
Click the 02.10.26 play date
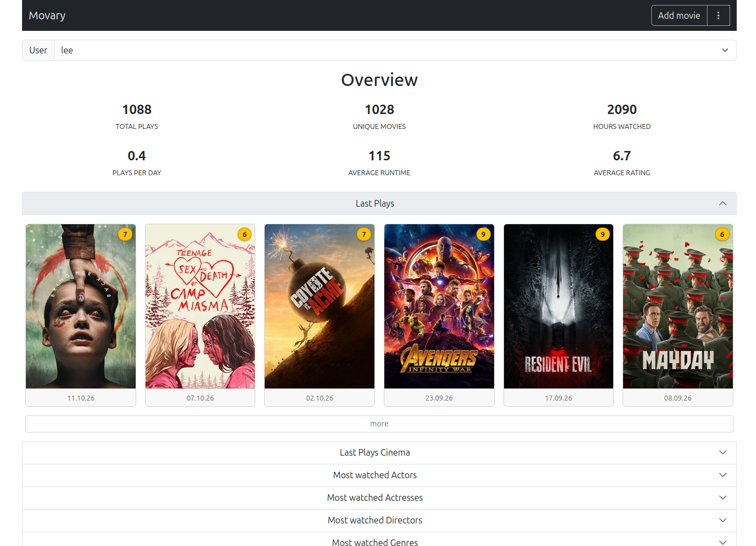click(320, 398)
